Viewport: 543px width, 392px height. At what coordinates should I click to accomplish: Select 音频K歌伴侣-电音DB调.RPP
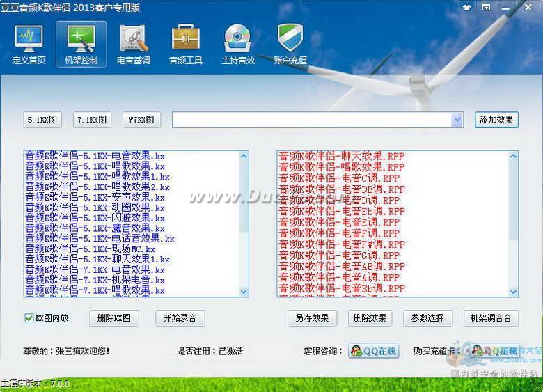pyautogui.click(x=342, y=189)
